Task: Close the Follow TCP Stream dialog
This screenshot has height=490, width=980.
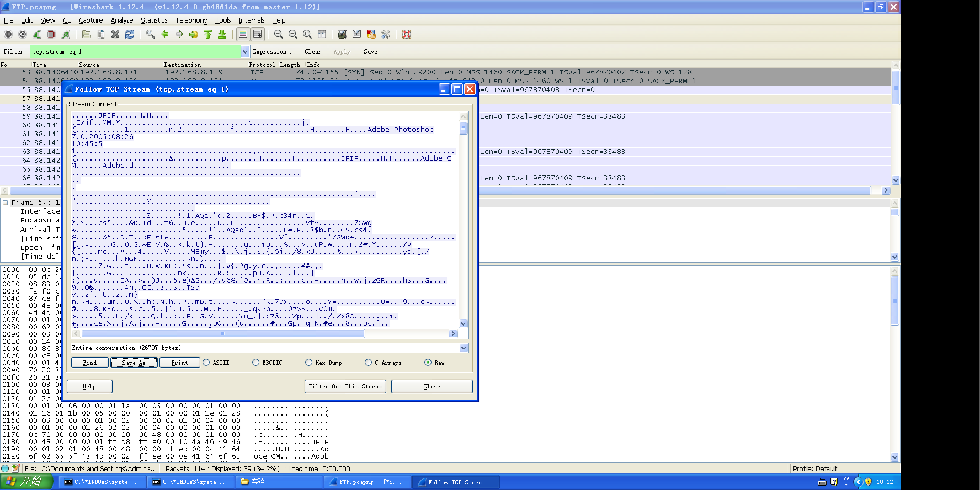Action: [x=432, y=386]
